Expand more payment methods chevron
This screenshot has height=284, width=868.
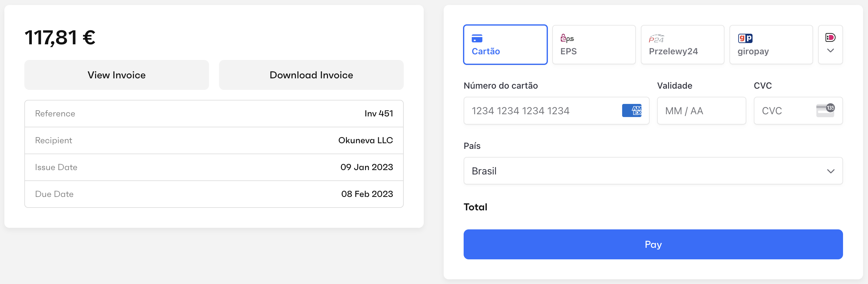pos(830,51)
